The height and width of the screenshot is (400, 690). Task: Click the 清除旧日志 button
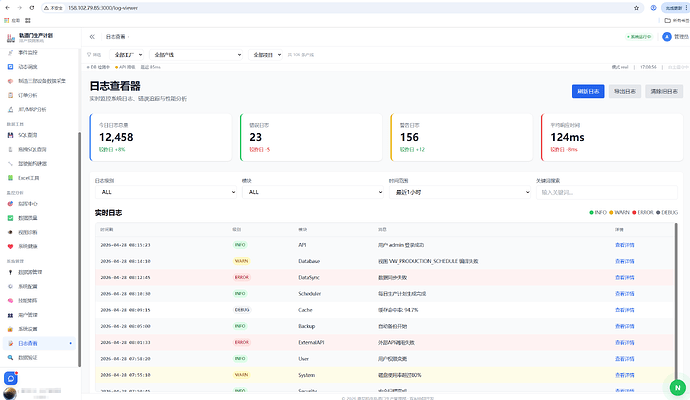[664, 92]
